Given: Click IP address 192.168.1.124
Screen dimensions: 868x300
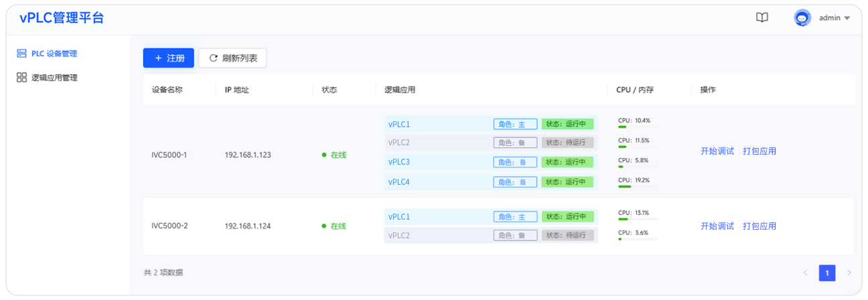Looking at the screenshot, I should [x=248, y=226].
